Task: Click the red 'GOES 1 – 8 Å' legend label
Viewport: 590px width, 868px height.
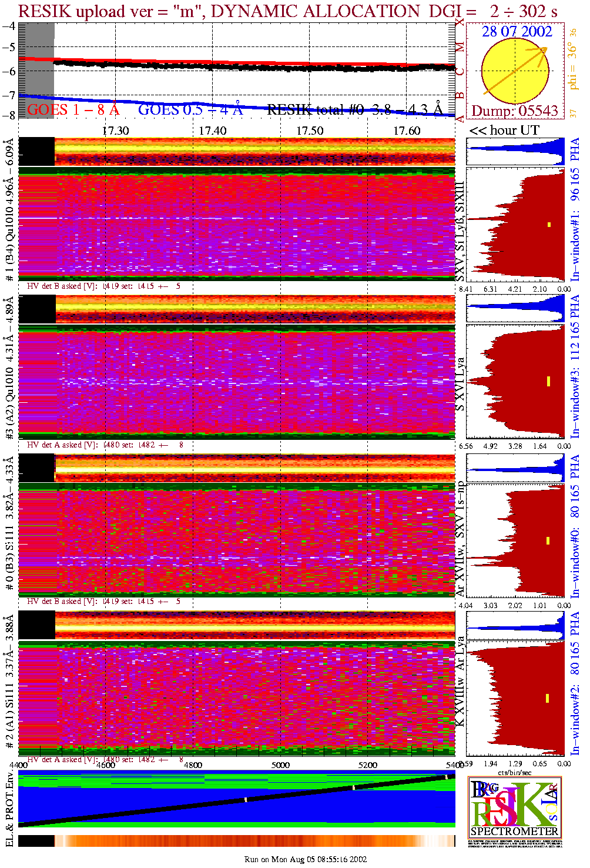Action: 73,109
